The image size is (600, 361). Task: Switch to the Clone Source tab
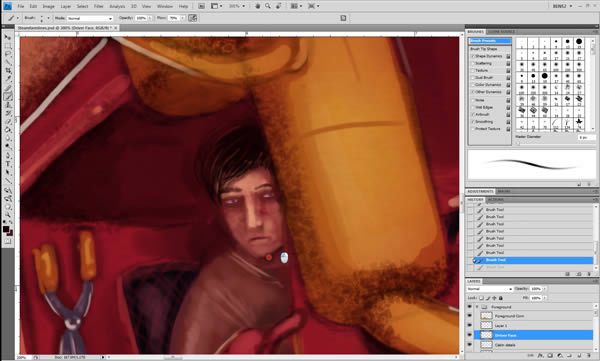point(501,32)
